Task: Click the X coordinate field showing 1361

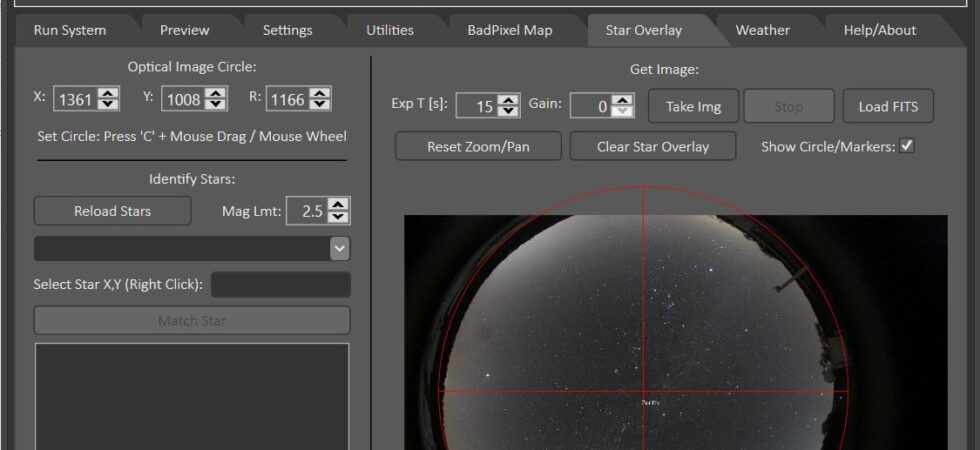Action: 77,99
